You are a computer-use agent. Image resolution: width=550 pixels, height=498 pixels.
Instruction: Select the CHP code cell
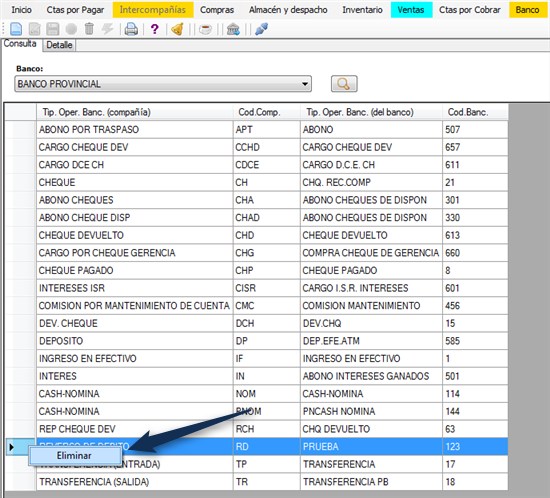coord(267,270)
